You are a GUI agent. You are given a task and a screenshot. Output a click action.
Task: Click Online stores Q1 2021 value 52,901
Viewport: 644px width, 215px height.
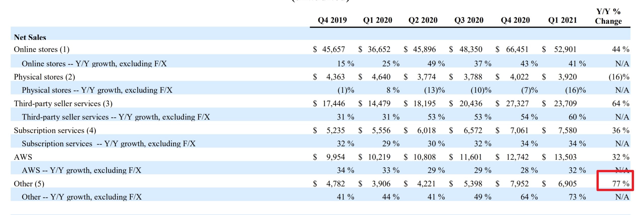click(565, 49)
